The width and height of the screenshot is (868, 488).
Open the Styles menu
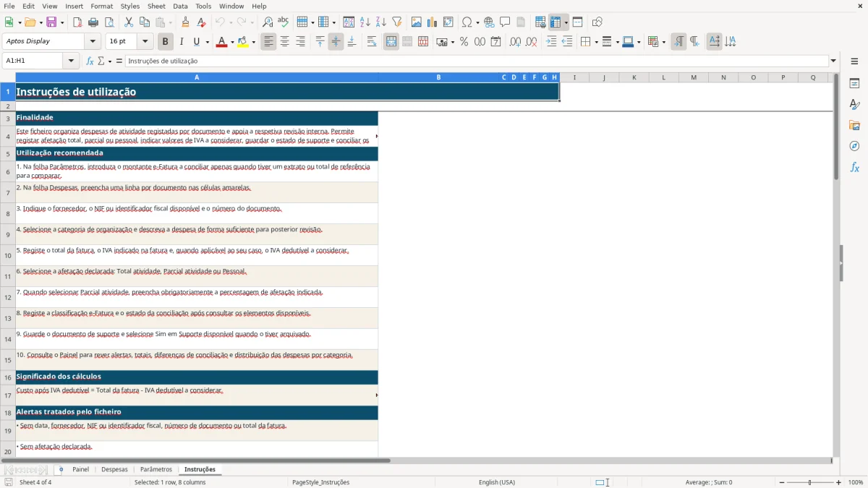pyautogui.click(x=130, y=6)
